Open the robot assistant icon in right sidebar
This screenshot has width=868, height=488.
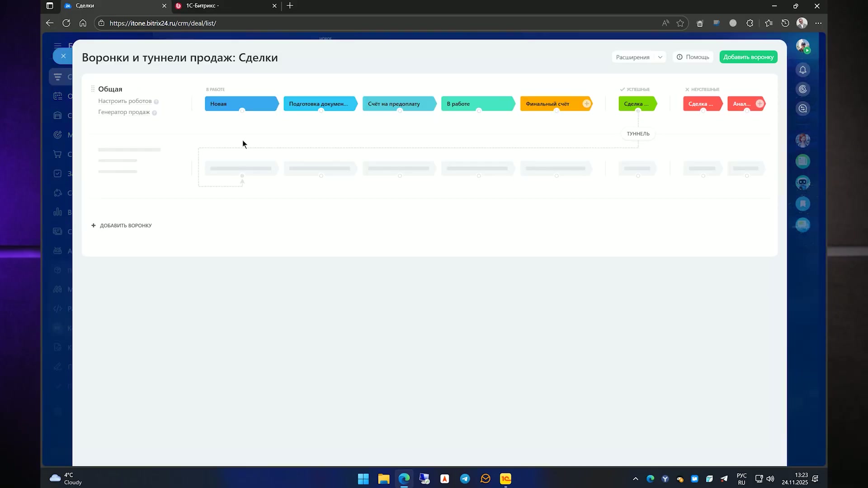[x=803, y=183]
